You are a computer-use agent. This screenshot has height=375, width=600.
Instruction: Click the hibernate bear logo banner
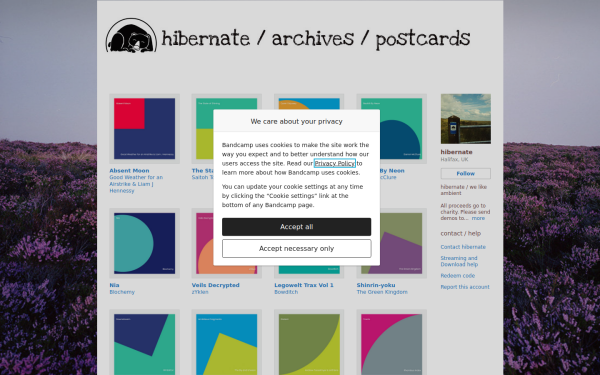[288, 36]
